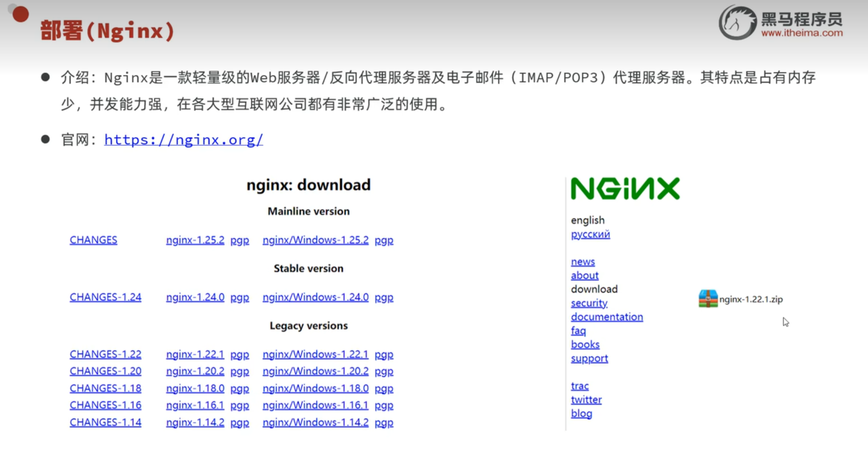The image size is (868, 452).
Task: Open pgp for nginx/Windows-1.14.2
Action: coord(384,423)
